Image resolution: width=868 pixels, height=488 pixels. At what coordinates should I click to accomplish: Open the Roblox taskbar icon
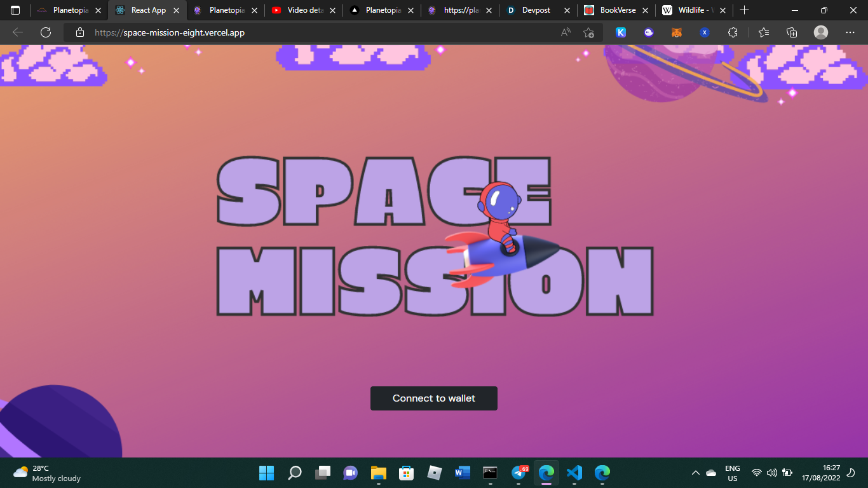tap(435, 473)
